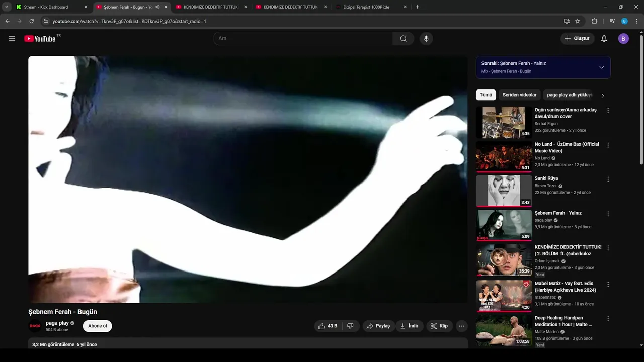Switch to second KENDİMİZE DEDEKTİF TUTTUK tab
644x362 pixels.
(292, 7)
